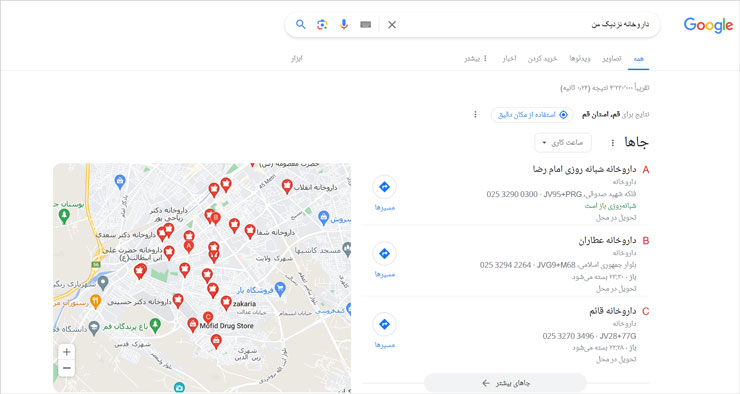Click the red pin marked A on map

189,246
